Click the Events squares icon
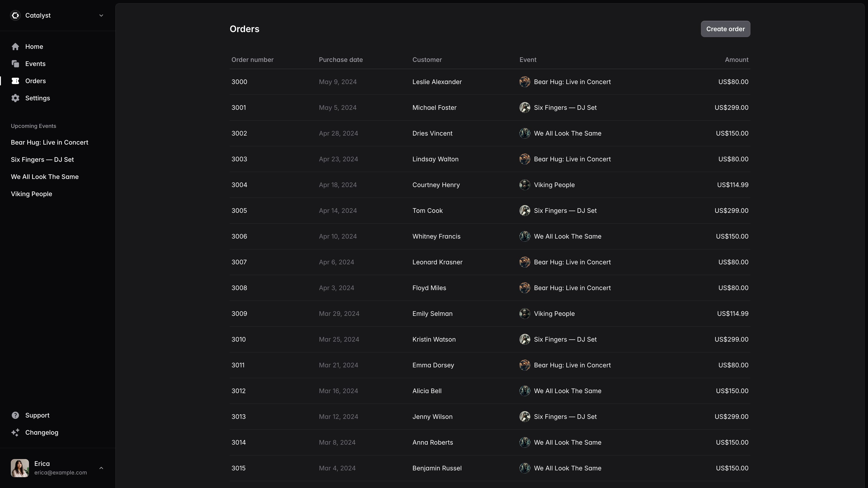 click(16, 64)
